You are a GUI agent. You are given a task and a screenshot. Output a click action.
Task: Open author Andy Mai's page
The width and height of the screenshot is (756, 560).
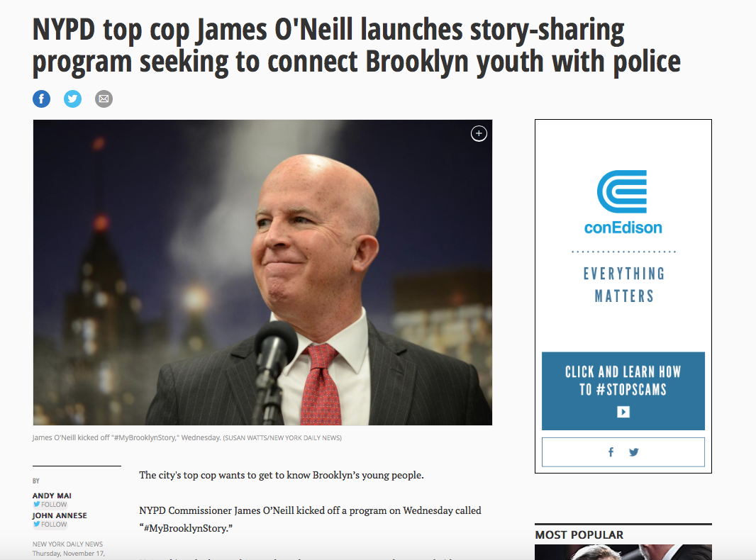pos(52,495)
